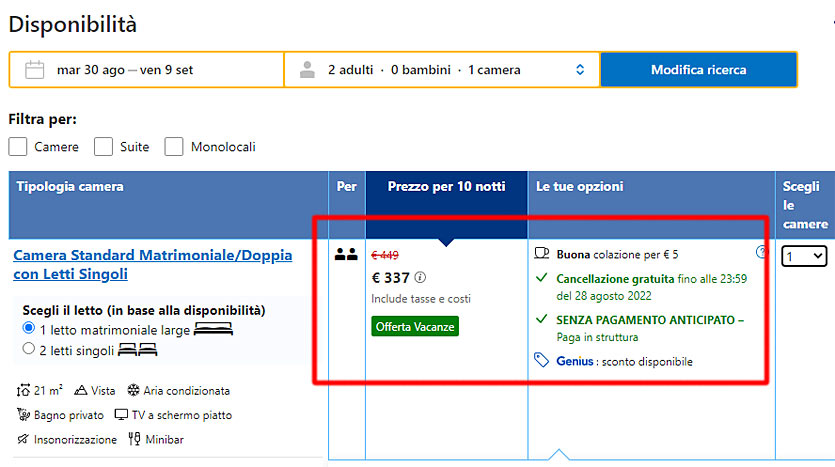Image resolution: width=835 pixels, height=467 pixels.
Task: Click the calendar icon in date field
Action: click(x=35, y=70)
